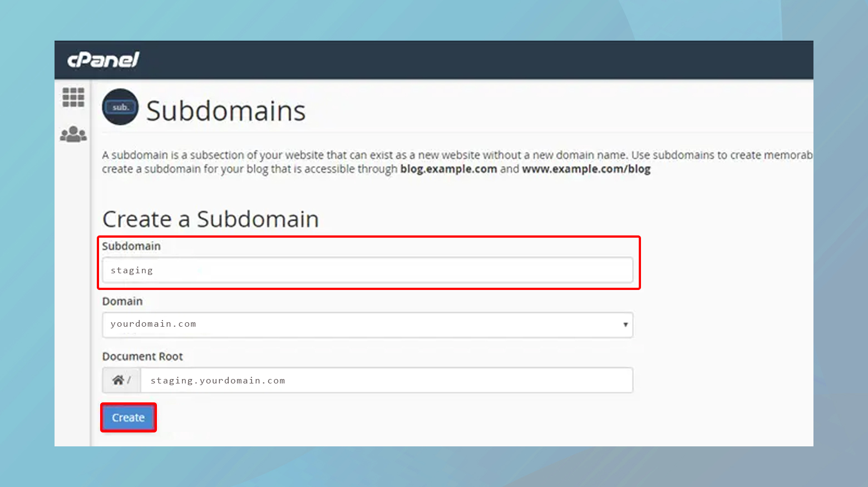Click the circular 'sub.' Subdomains feature icon
The height and width of the screenshot is (487, 868).
120,107
